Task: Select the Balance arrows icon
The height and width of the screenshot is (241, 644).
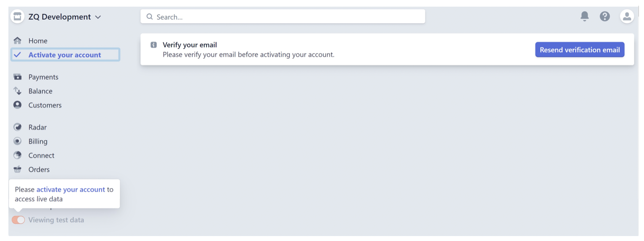Action: tap(17, 91)
